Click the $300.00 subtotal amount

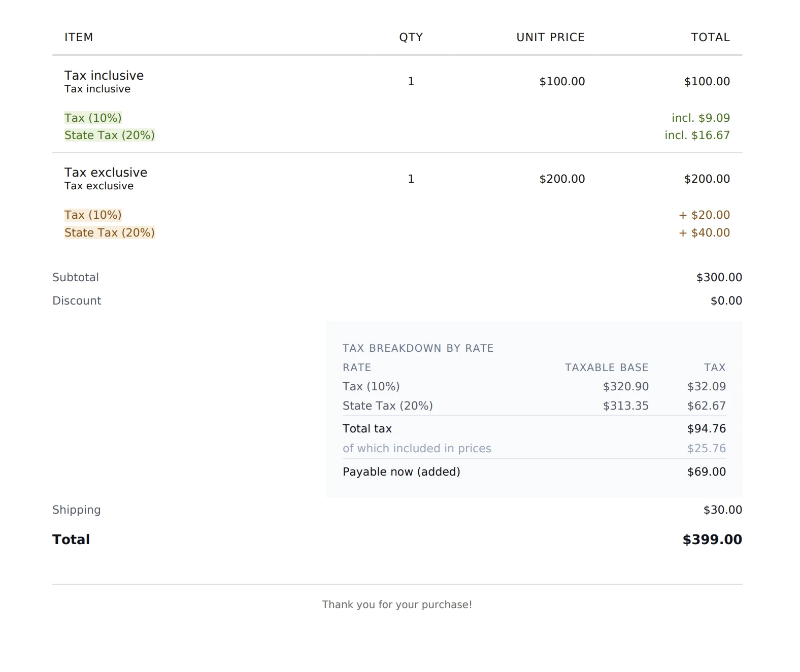pyautogui.click(x=719, y=277)
